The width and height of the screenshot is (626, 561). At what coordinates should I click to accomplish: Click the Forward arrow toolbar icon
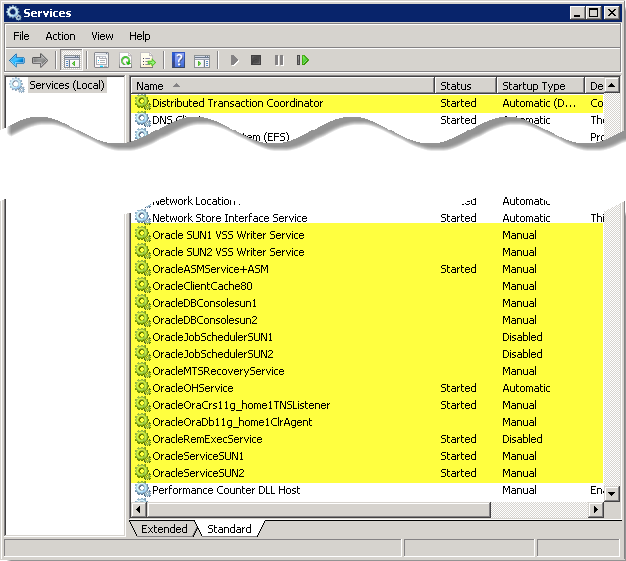click(40, 60)
